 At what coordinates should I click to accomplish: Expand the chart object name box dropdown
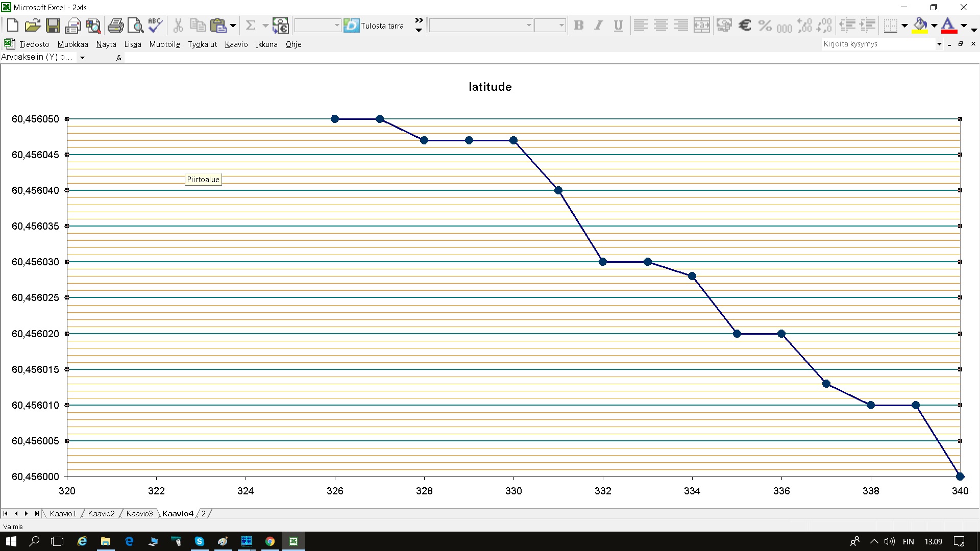coord(82,58)
